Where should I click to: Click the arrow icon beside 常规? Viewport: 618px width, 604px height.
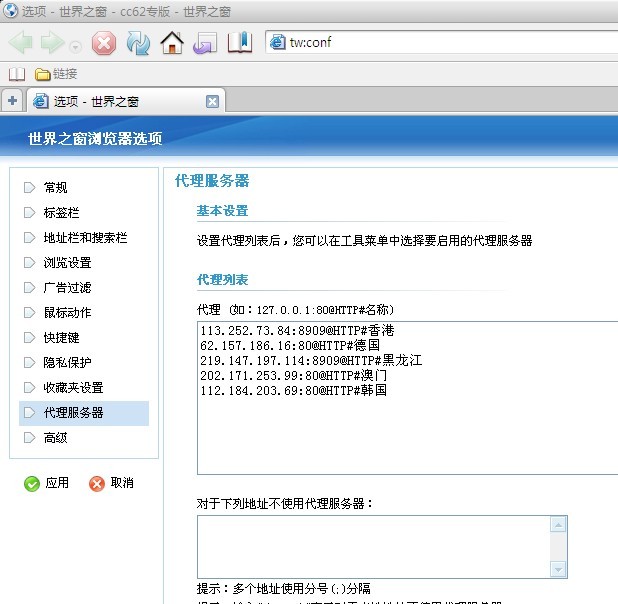(x=29, y=188)
